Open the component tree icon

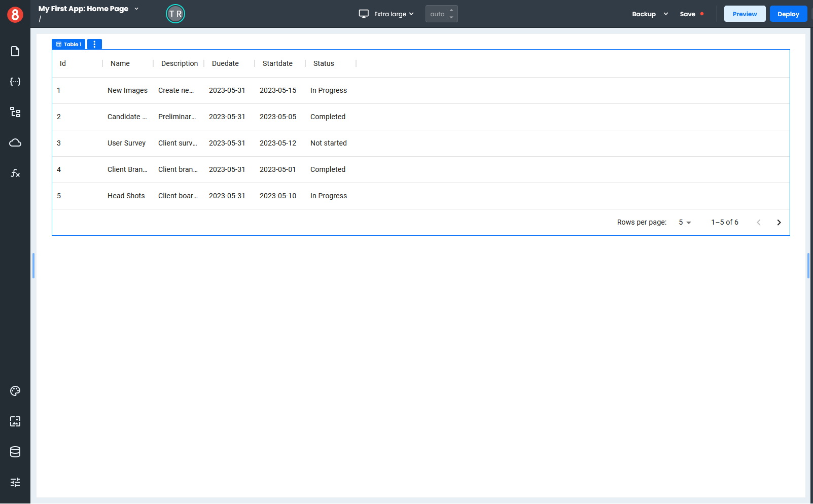pyautogui.click(x=15, y=112)
